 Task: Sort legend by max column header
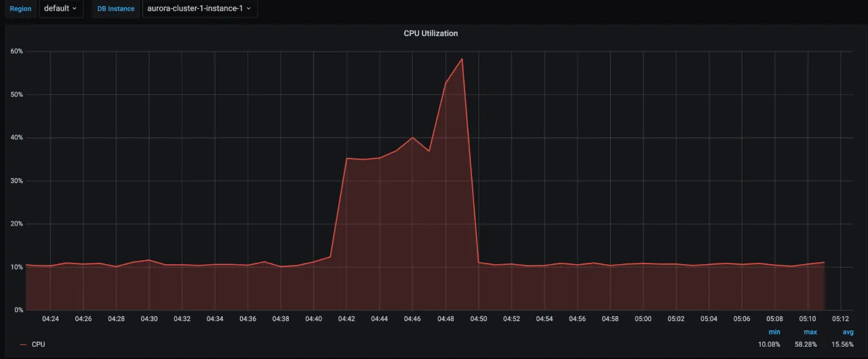[x=810, y=332]
